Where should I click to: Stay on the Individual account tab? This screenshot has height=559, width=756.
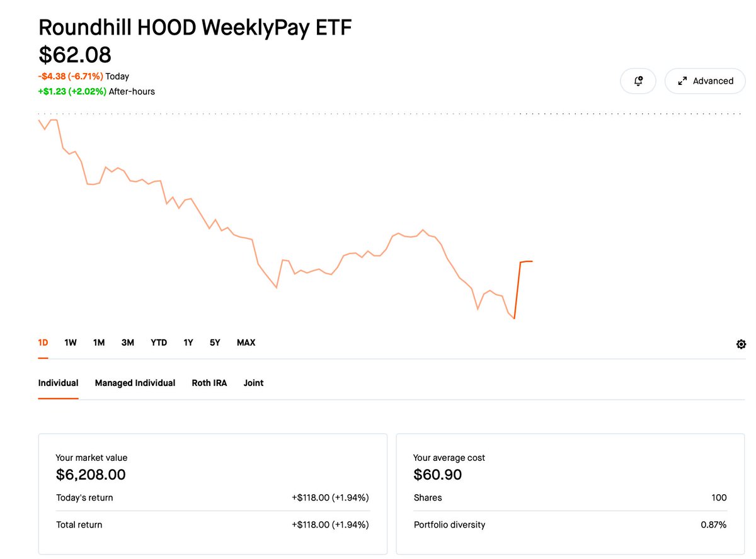point(58,383)
